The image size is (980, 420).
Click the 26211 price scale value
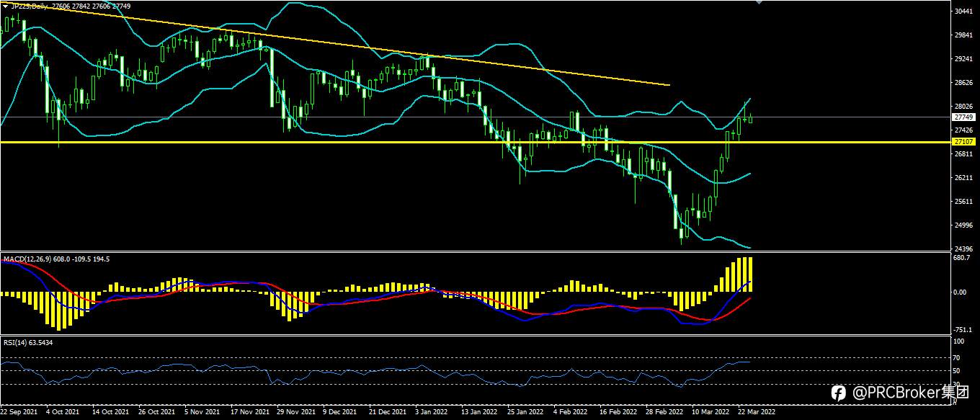(x=964, y=177)
